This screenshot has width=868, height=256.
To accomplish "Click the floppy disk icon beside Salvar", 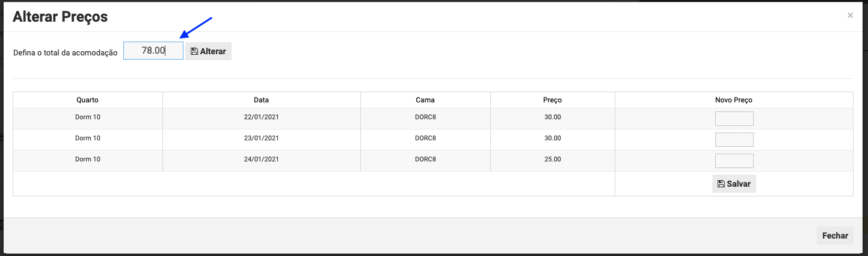I will pyautogui.click(x=721, y=184).
